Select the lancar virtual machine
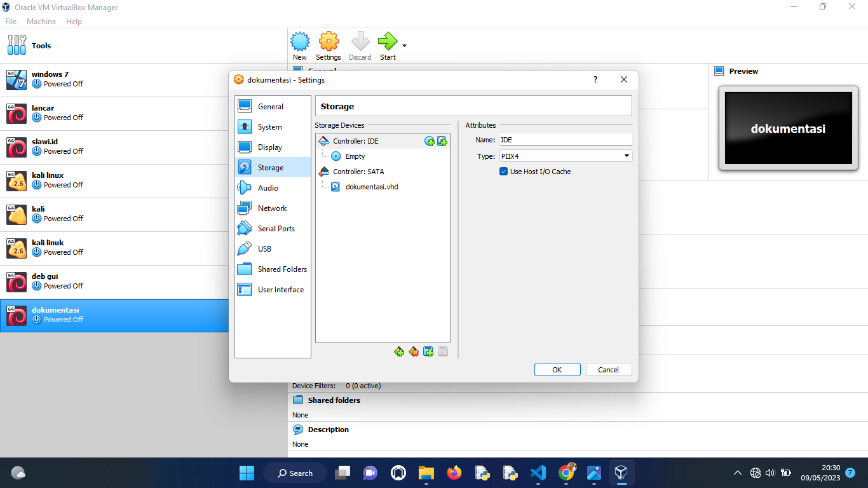This screenshot has width=868, height=488. [144, 113]
